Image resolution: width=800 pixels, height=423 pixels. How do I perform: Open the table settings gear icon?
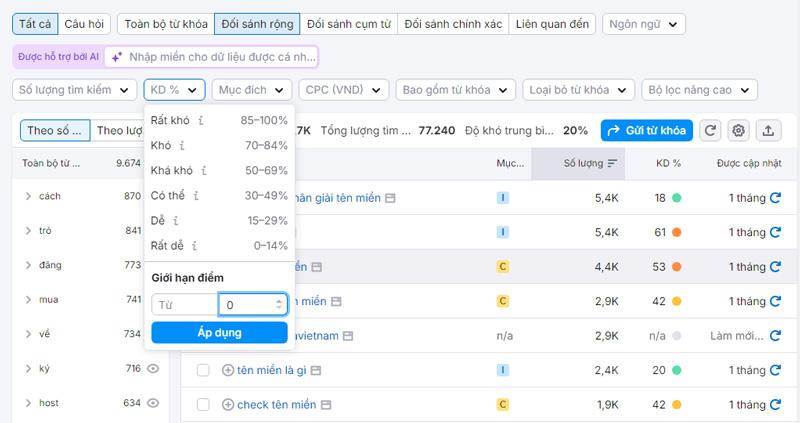coord(739,130)
